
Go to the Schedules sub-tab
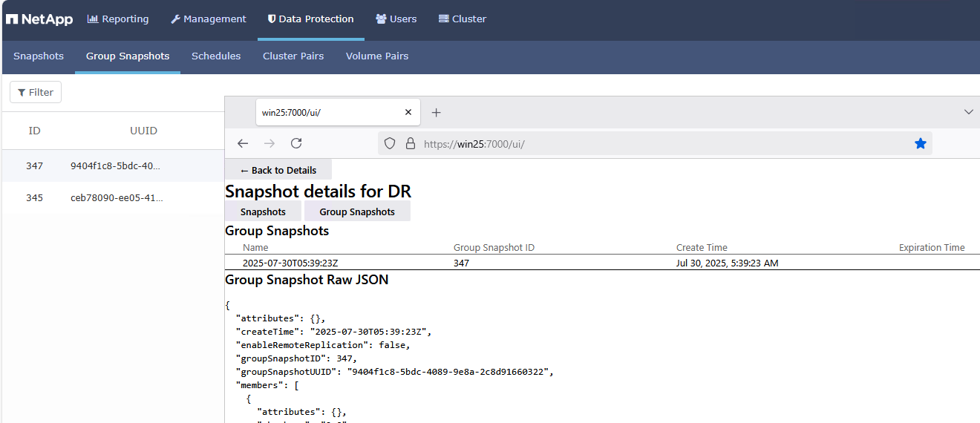click(216, 56)
